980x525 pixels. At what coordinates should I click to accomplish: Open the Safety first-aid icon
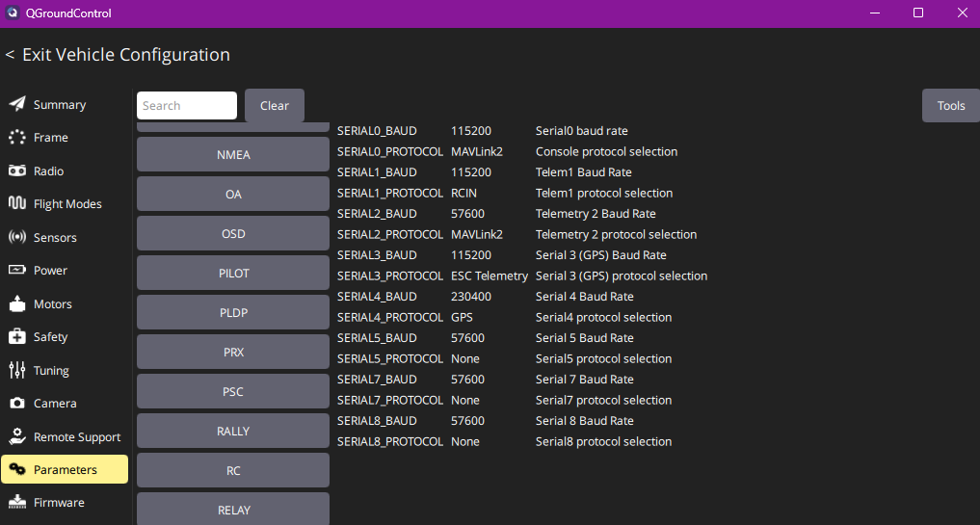tap(17, 337)
